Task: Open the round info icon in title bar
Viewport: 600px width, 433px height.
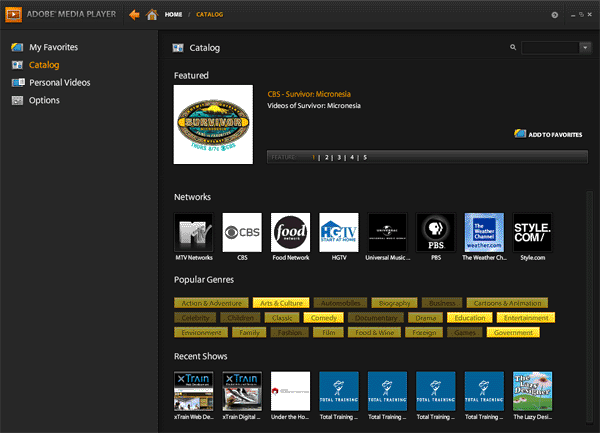Action: [x=554, y=15]
